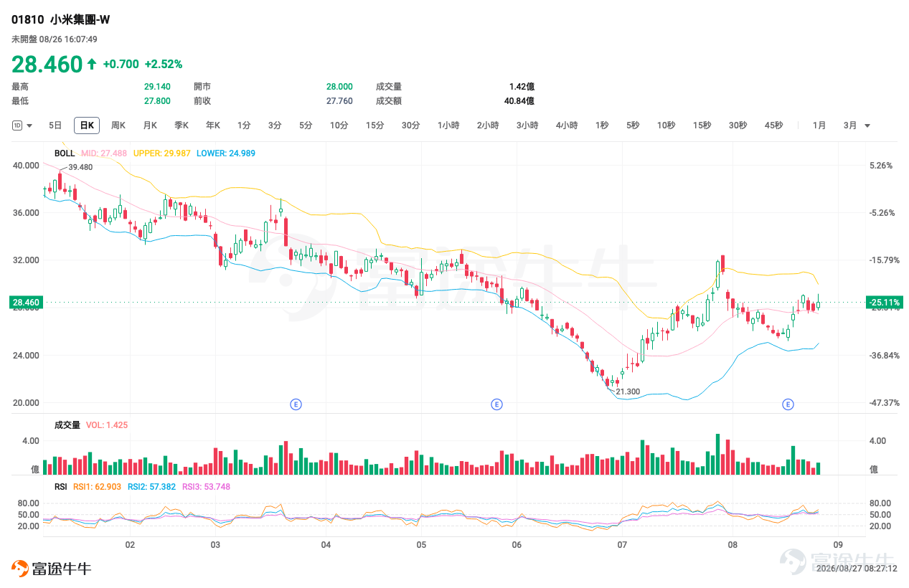Click the +2.52% change value
909x588 pixels.
(x=164, y=65)
